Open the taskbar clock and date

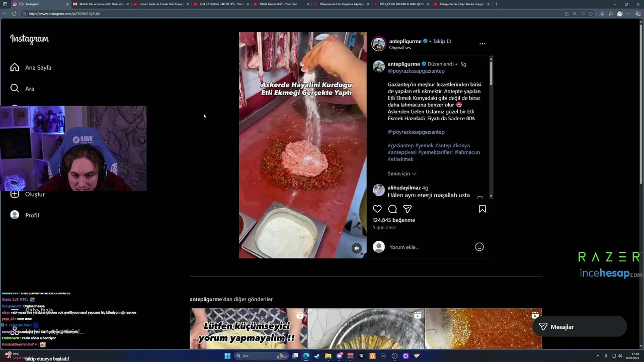(632, 356)
